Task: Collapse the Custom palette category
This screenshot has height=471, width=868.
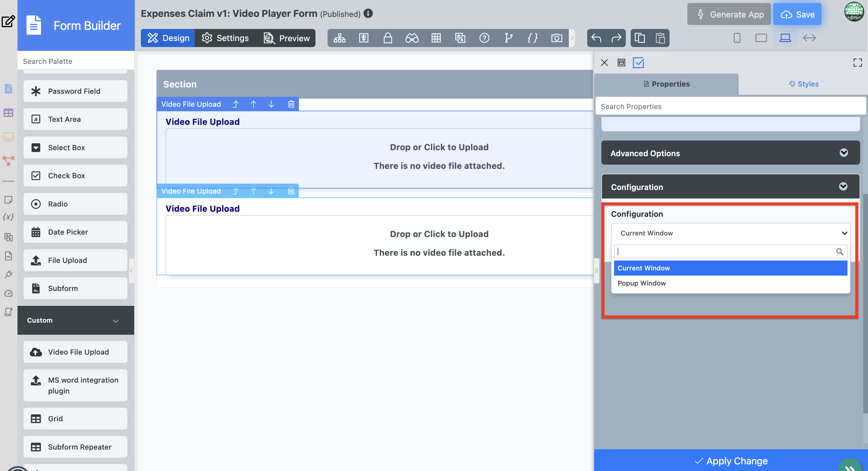Action: 116,321
